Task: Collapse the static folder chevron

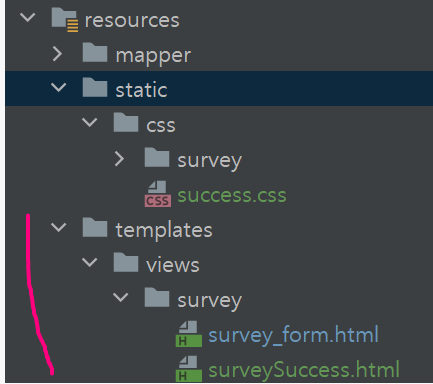Action: click(59, 87)
